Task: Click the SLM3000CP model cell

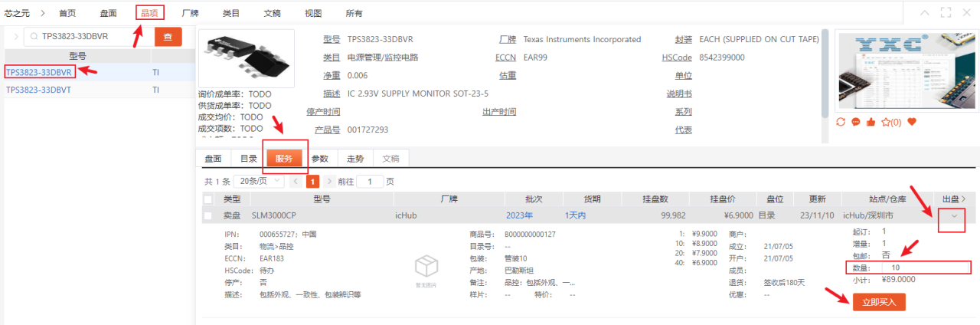Action: click(x=274, y=215)
